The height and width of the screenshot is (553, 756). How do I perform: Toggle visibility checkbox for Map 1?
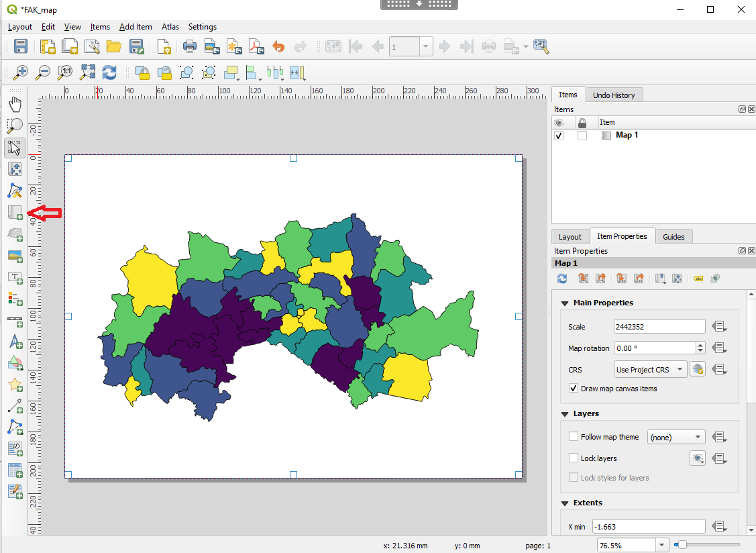(x=559, y=136)
